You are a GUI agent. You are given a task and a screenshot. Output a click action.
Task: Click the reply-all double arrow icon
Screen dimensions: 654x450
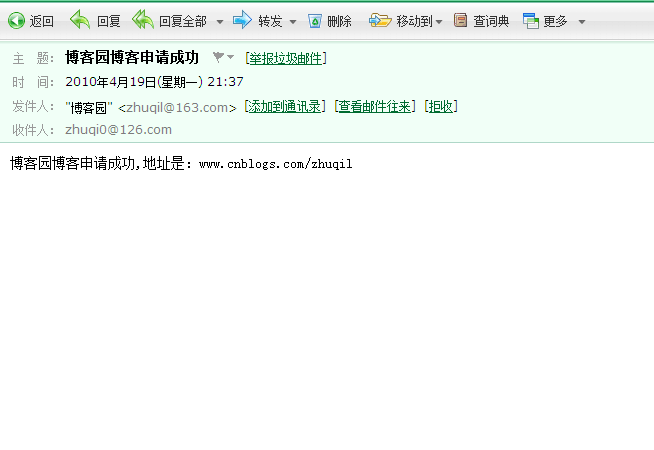tap(143, 20)
